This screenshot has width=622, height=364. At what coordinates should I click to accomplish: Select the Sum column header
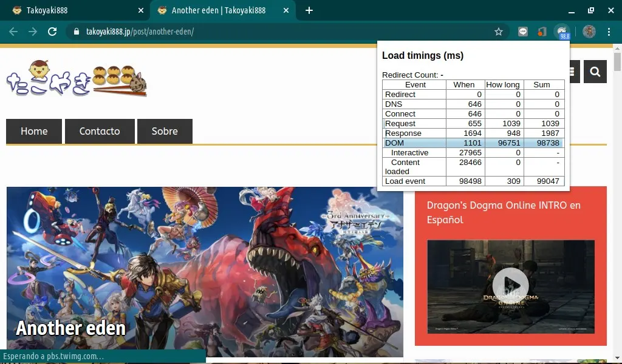point(541,85)
